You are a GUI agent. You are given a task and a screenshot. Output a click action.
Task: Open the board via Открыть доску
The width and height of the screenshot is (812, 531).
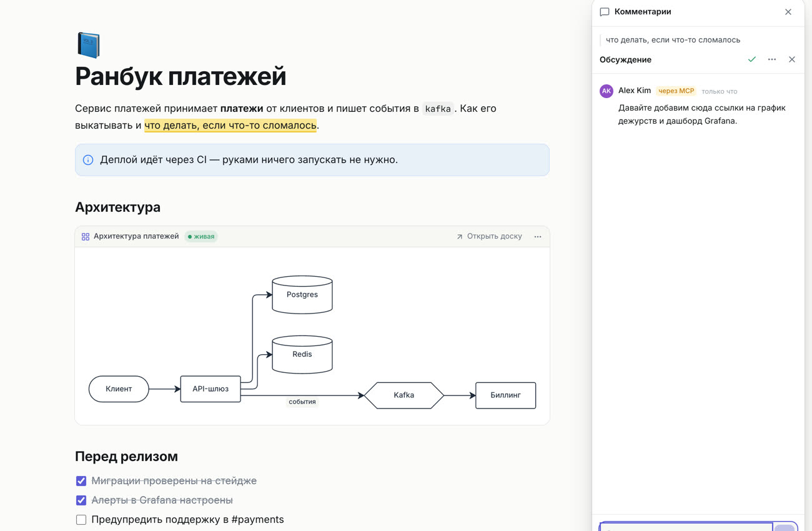tap(489, 236)
